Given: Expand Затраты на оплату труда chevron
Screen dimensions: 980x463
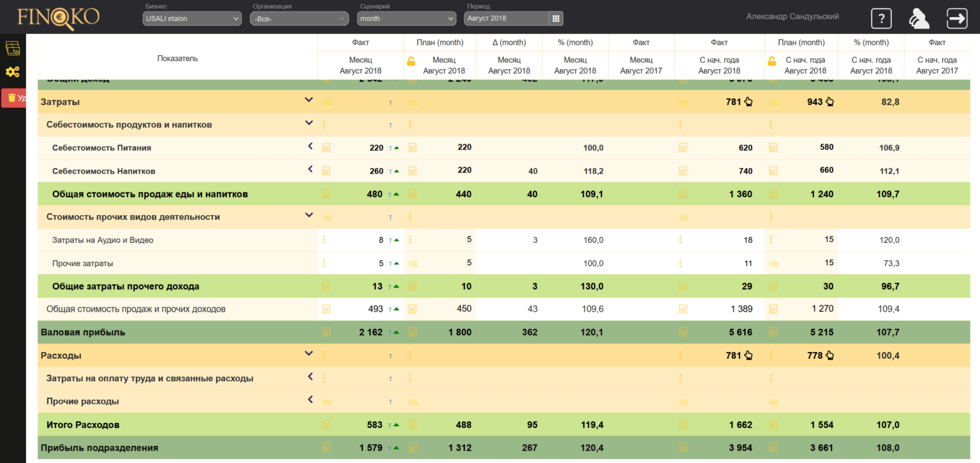Looking at the screenshot, I should coord(310,377).
